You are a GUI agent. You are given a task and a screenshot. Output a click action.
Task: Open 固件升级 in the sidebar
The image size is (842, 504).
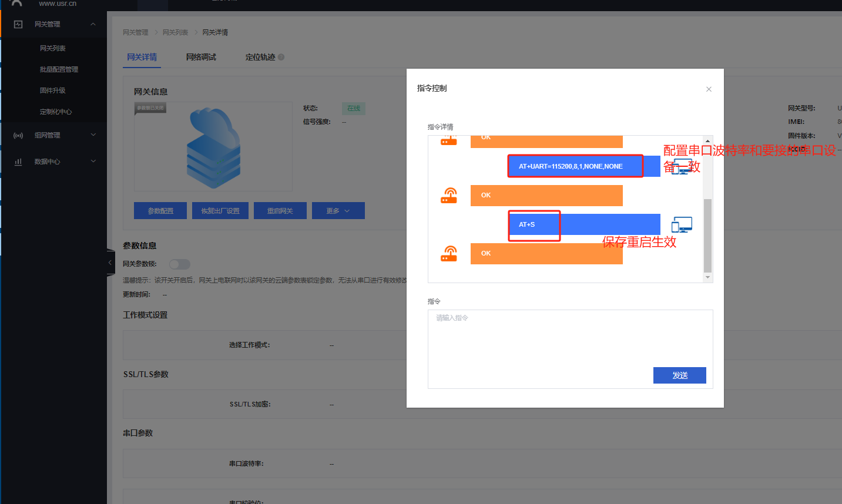coord(52,90)
